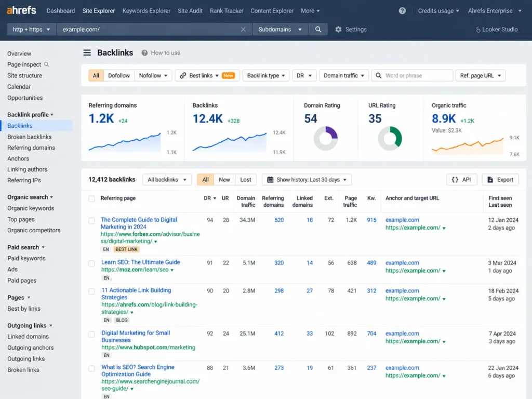Image resolution: width=532 pixels, height=399 pixels.
Task: Collapse the Backlink profile section
Action: point(30,115)
